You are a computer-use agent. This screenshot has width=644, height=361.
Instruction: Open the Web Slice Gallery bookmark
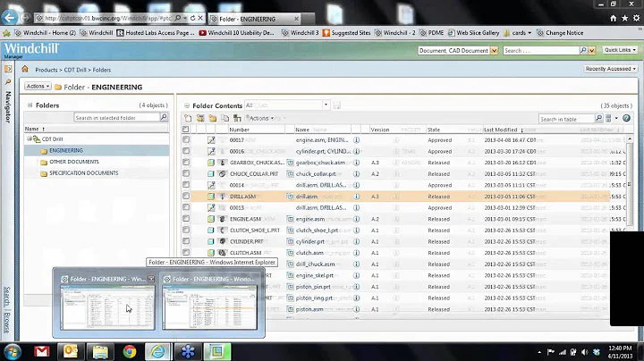click(x=473, y=33)
